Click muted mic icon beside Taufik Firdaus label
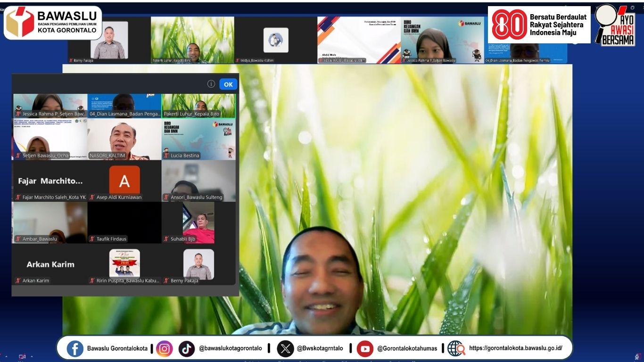This screenshot has height=362, width=644. [92, 239]
